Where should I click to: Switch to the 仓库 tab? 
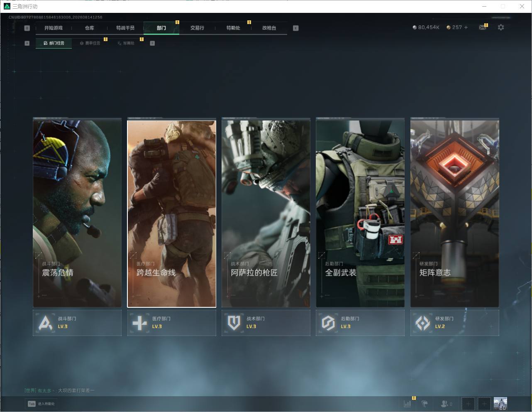tap(90, 28)
